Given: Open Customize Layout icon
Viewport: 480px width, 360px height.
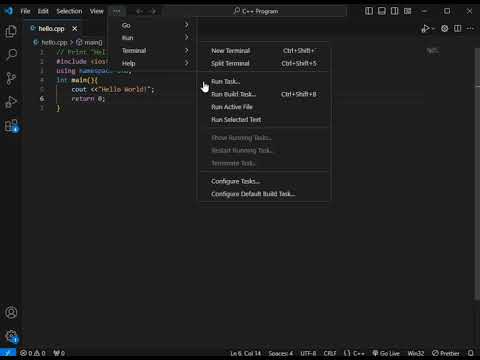Looking at the screenshot, I should pyautogui.click(x=408, y=11).
